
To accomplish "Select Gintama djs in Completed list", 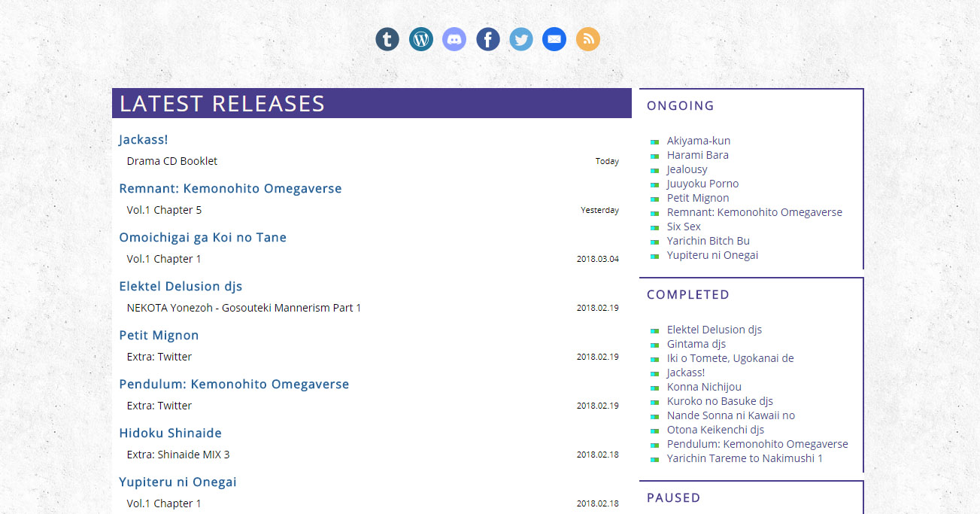I will (696, 344).
